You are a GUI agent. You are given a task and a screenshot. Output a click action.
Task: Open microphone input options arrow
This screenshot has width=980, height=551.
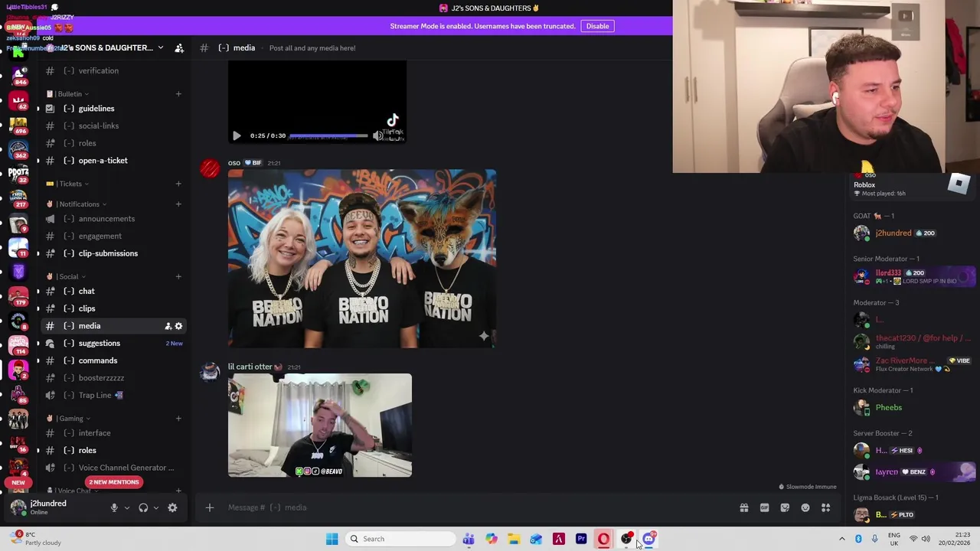[x=127, y=507]
